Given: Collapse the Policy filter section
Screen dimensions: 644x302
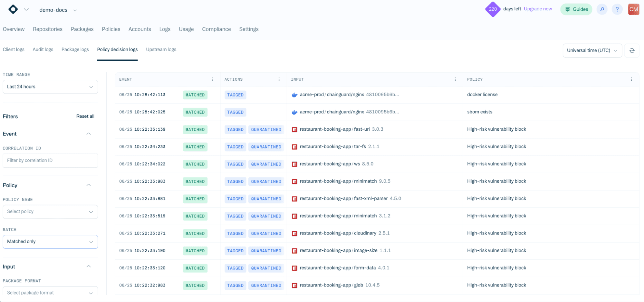Looking at the screenshot, I should click(89, 185).
